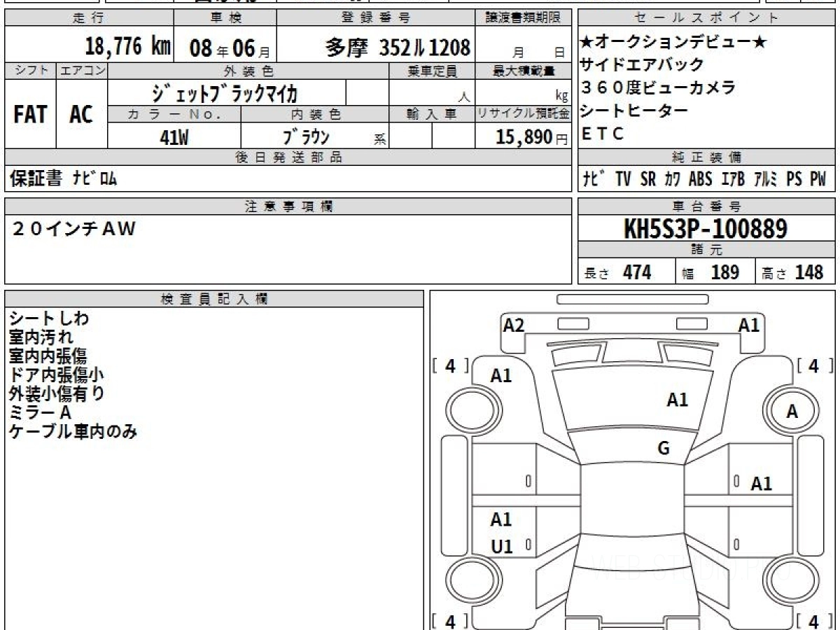Viewport: 840px width, 630px height.
Task: Select width value 189
Action: [724, 272]
